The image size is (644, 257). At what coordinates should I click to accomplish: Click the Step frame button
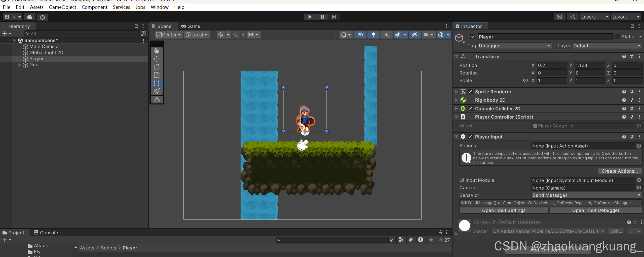point(334,17)
